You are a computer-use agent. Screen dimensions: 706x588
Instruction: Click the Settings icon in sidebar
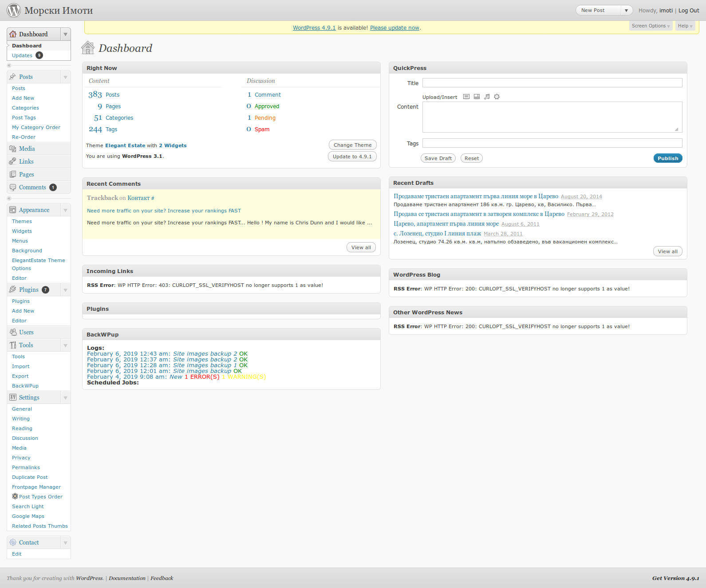[x=13, y=397]
